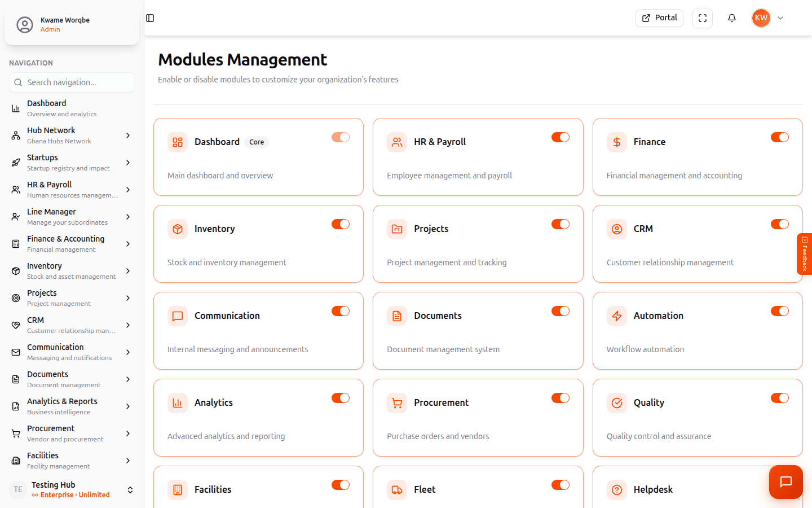Select Communication in sidebar navigation
This screenshot has height=508, width=812.
point(72,352)
